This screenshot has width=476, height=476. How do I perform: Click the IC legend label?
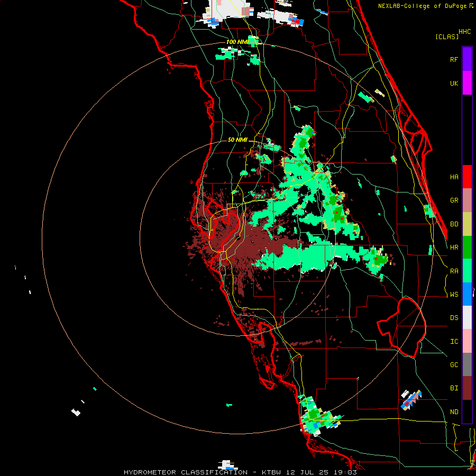[x=454, y=342]
